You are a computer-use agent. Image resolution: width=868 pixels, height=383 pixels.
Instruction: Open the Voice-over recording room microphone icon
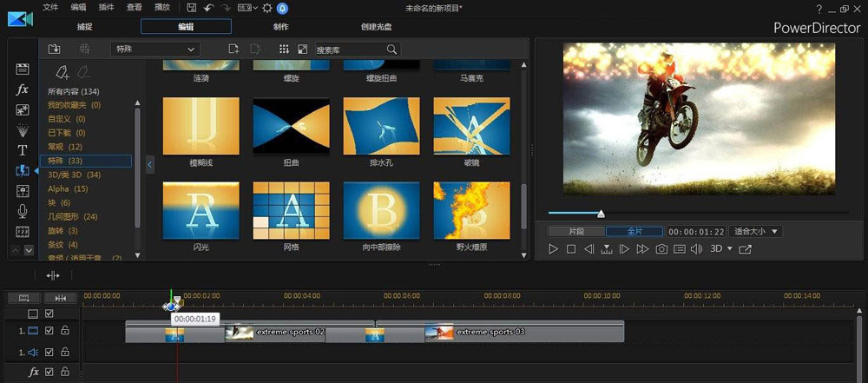(x=23, y=211)
